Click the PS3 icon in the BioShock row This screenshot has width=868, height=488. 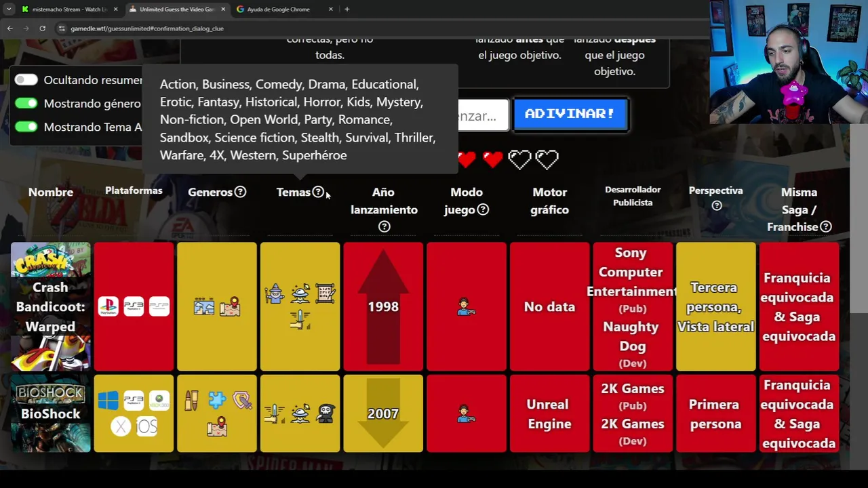[134, 401]
